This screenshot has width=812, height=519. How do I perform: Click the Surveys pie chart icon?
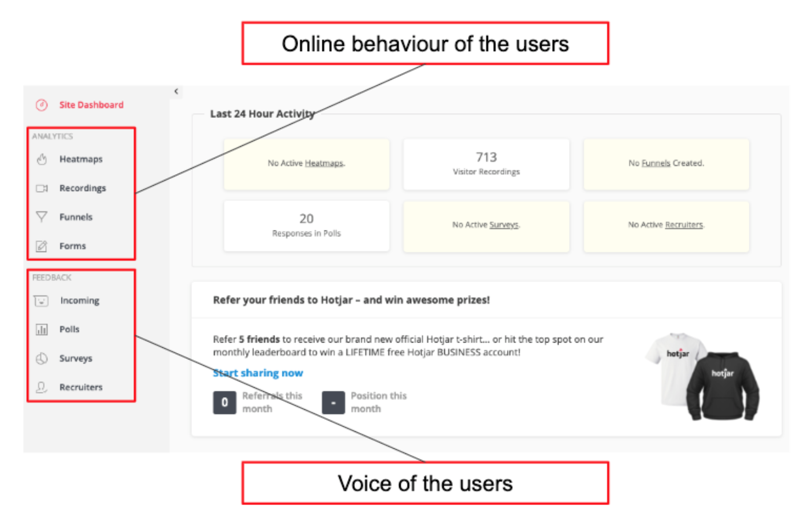pyautogui.click(x=42, y=359)
